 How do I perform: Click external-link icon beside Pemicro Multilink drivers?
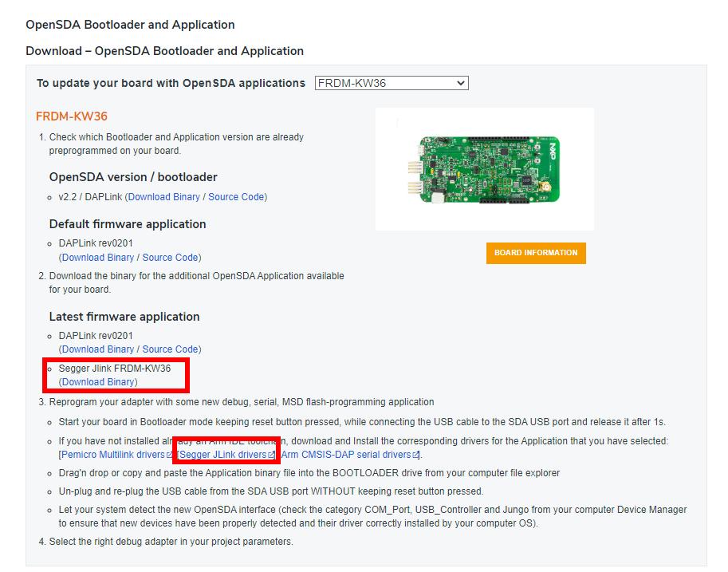170,456
